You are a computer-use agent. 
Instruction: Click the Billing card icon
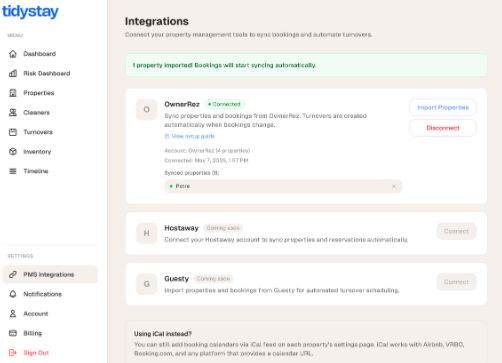(x=13, y=333)
